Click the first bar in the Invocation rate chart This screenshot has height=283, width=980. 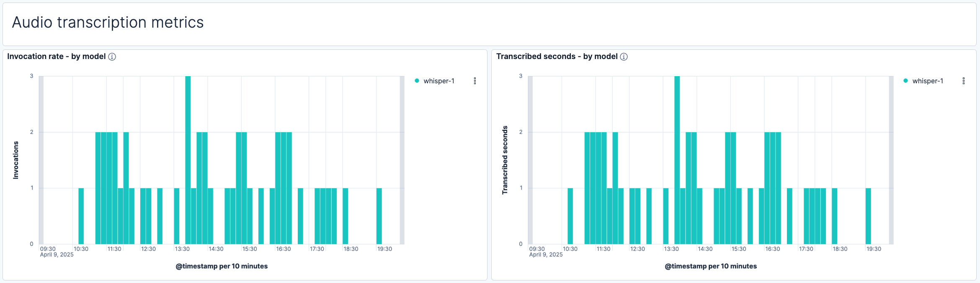click(x=81, y=216)
